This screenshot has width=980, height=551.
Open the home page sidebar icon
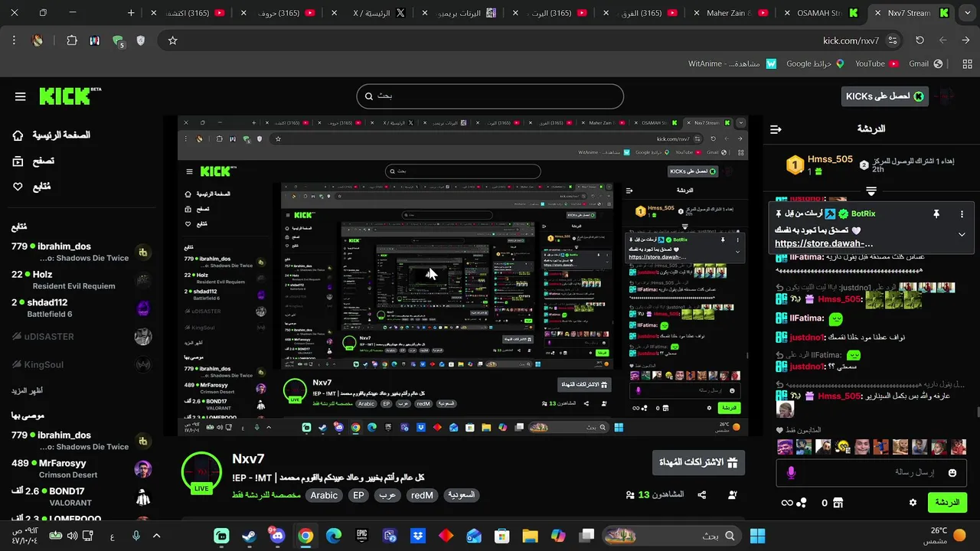[x=18, y=135]
